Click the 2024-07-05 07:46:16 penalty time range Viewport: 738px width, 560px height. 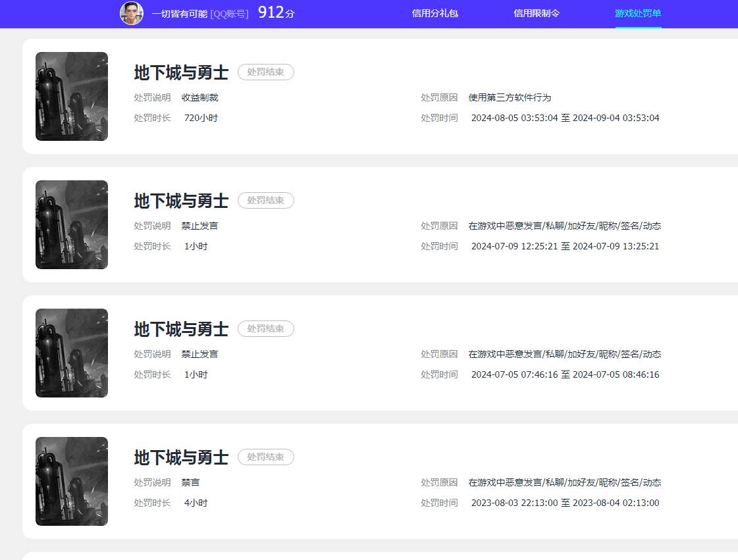point(565,375)
